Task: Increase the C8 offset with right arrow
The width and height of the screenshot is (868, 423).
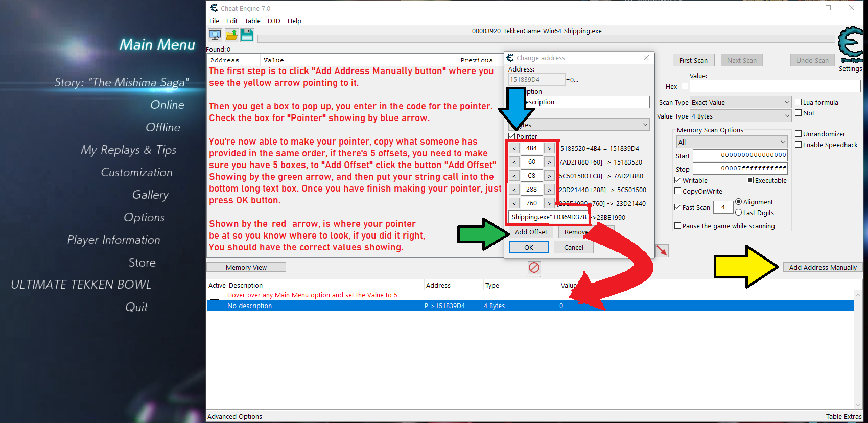Action: (549, 176)
